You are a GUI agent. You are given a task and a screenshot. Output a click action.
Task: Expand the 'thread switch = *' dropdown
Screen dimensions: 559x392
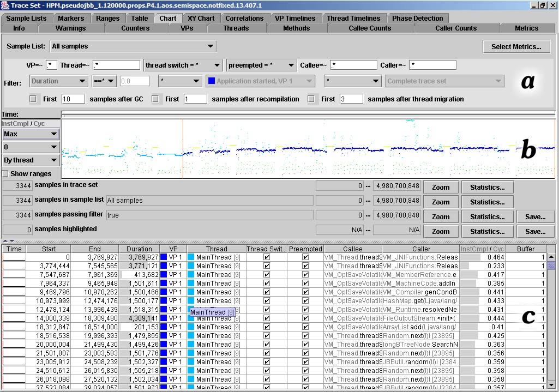click(183, 65)
